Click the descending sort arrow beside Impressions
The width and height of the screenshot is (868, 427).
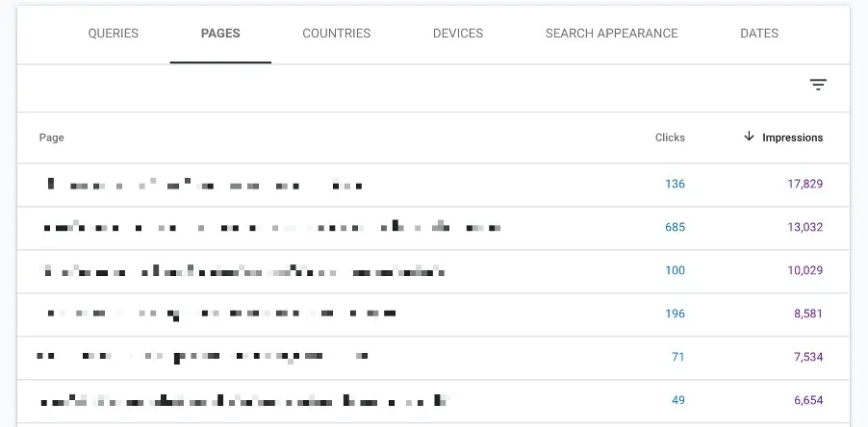[x=749, y=137]
